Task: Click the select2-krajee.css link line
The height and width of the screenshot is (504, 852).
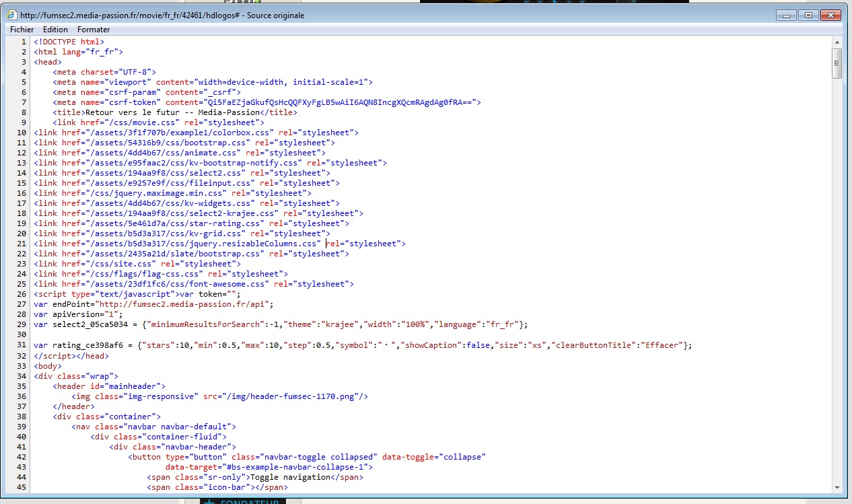Action: click(199, 213)
